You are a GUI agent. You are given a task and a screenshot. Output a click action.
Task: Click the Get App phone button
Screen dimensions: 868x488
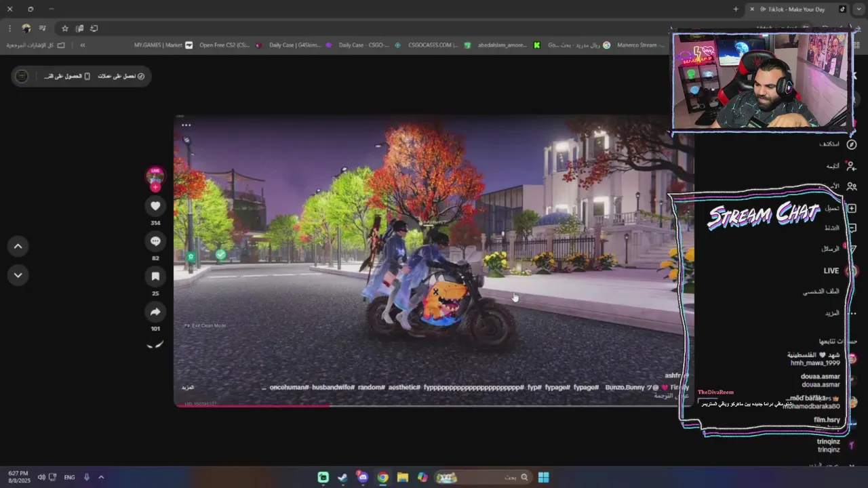click(x=67, y=76)
